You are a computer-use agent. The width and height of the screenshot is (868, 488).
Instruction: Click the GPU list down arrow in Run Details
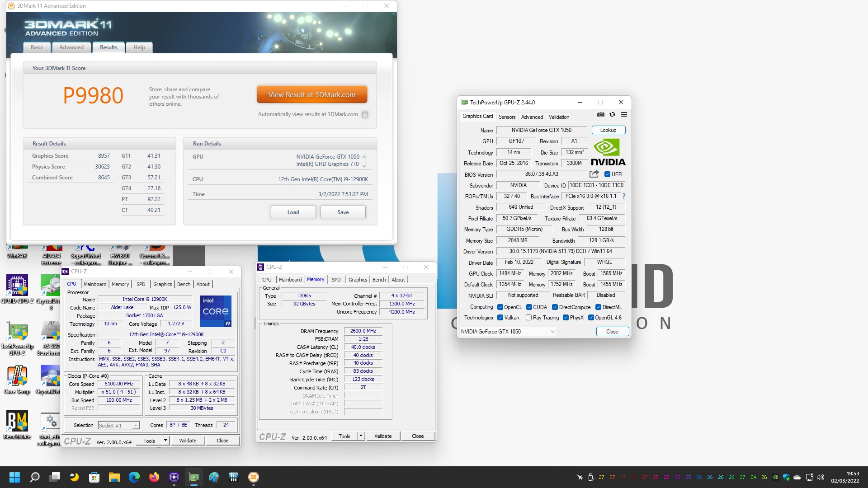(x=364, y=166)
